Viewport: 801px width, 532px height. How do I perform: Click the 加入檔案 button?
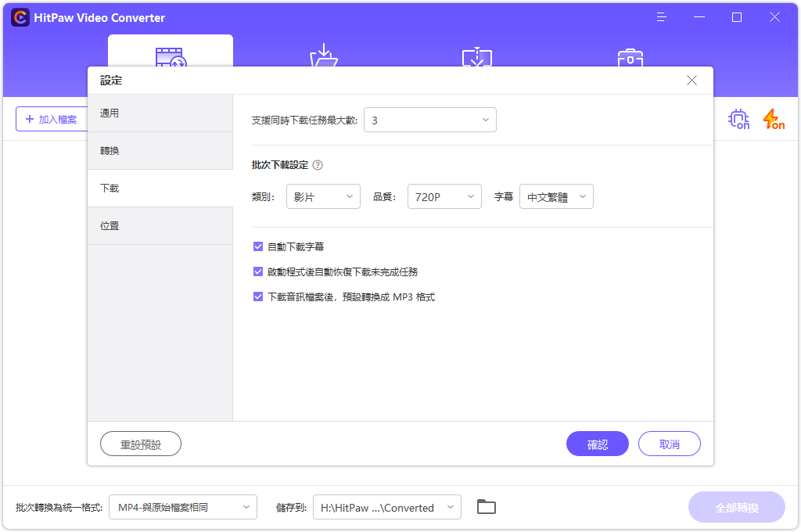(52, 119)
